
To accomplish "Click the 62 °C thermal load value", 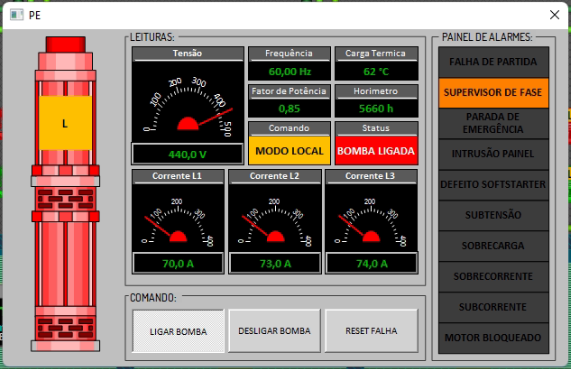I will tap(376, 71).
